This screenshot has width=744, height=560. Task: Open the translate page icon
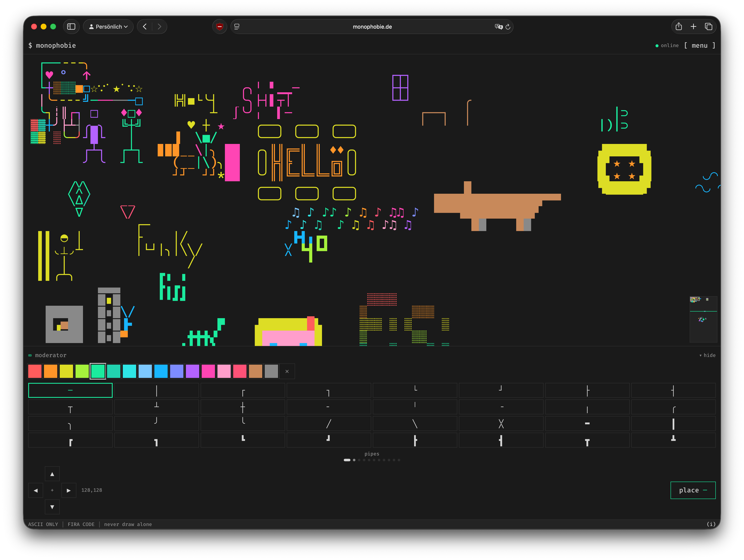(x=499, y=27)
